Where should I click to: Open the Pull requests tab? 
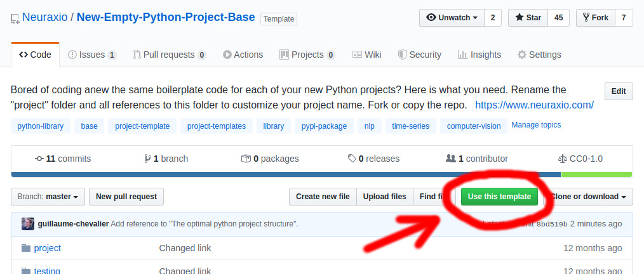(169, 55)
